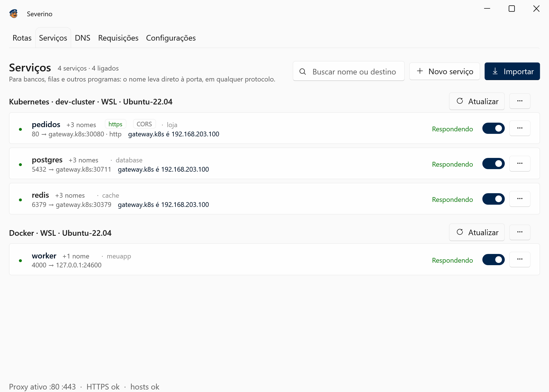The image size is (549, 392).
Task: Click '5432 → gateway.k8s:30711' text
Action: (x=71, y=169)
